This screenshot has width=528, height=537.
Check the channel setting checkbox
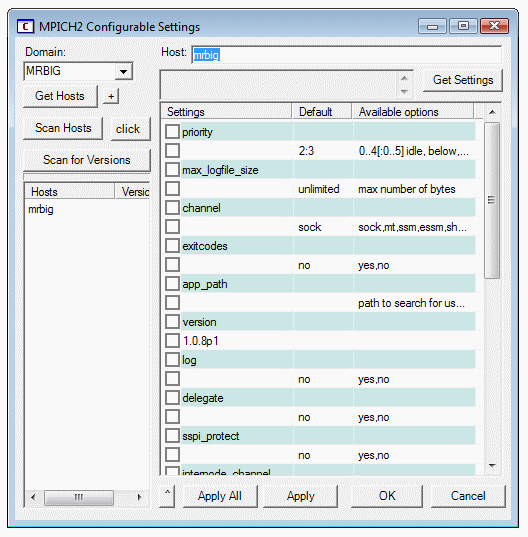(x=172, y=208)
